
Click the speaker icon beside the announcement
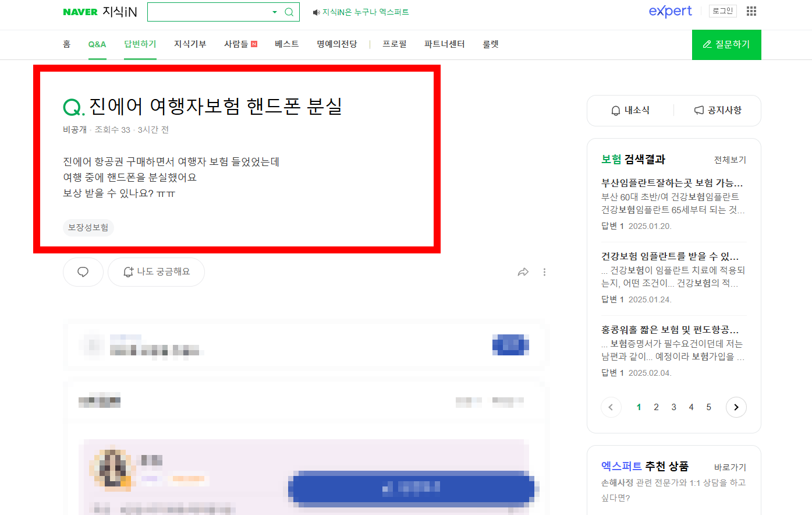(x=316, y=12)
